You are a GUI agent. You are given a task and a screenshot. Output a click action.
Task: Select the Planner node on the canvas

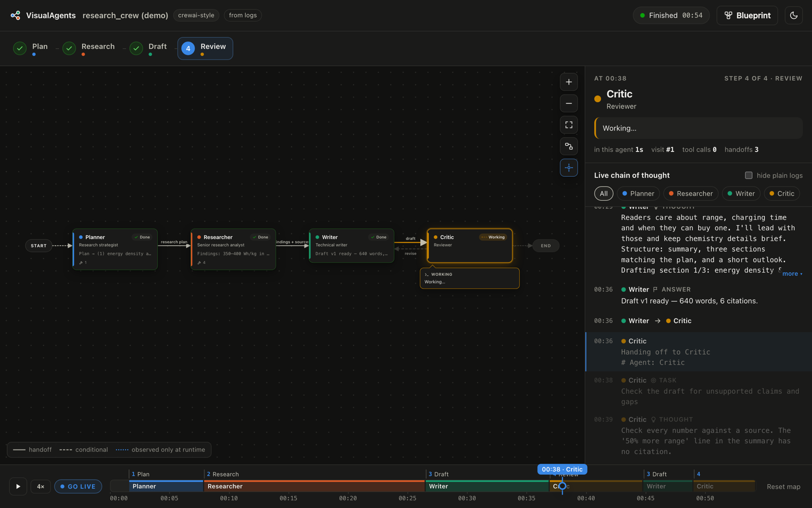point(115,249)
